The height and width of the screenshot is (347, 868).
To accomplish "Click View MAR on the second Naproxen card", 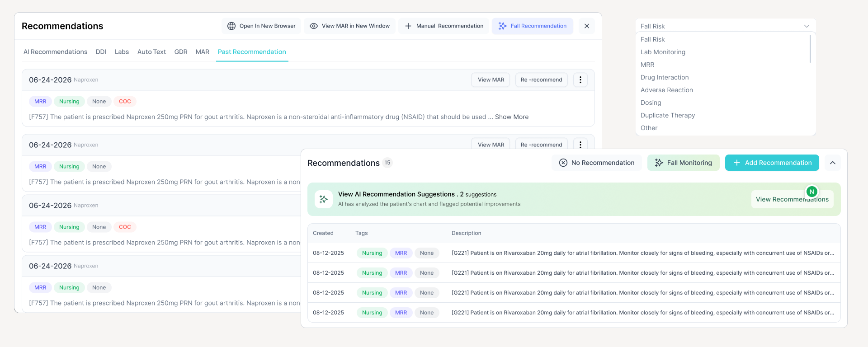I will (x=491, y=144).
